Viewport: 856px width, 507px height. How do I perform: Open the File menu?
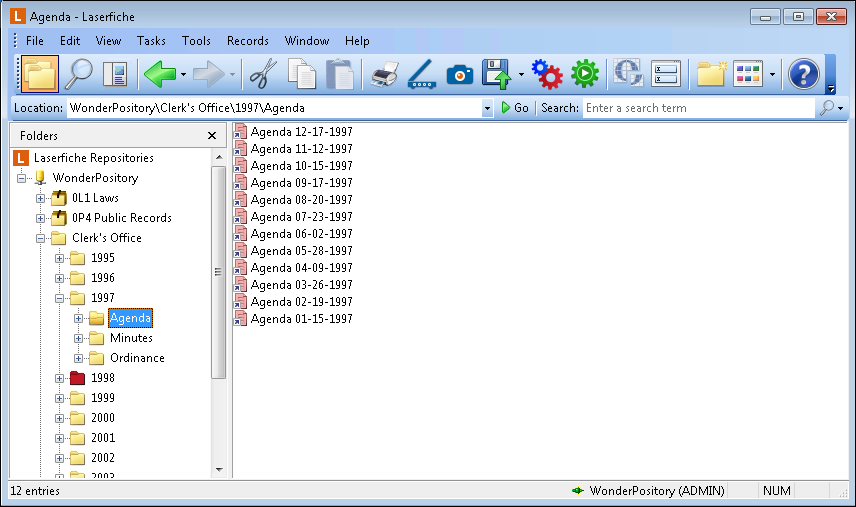click(35, 41)
